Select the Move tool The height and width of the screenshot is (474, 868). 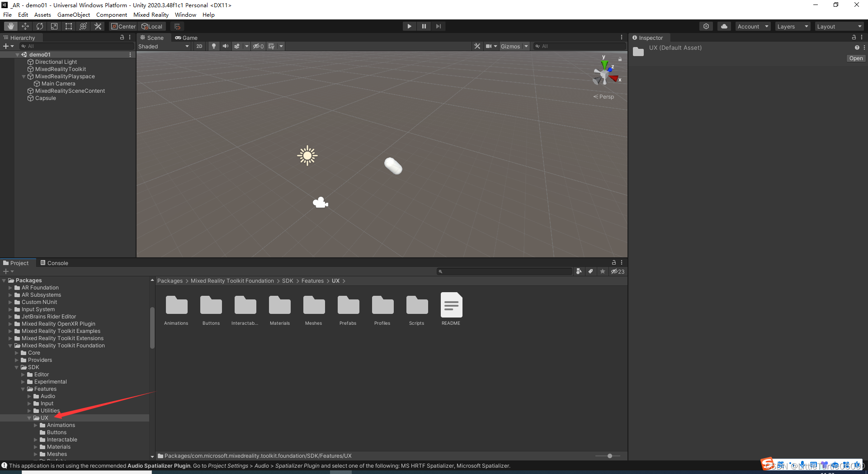25,26
